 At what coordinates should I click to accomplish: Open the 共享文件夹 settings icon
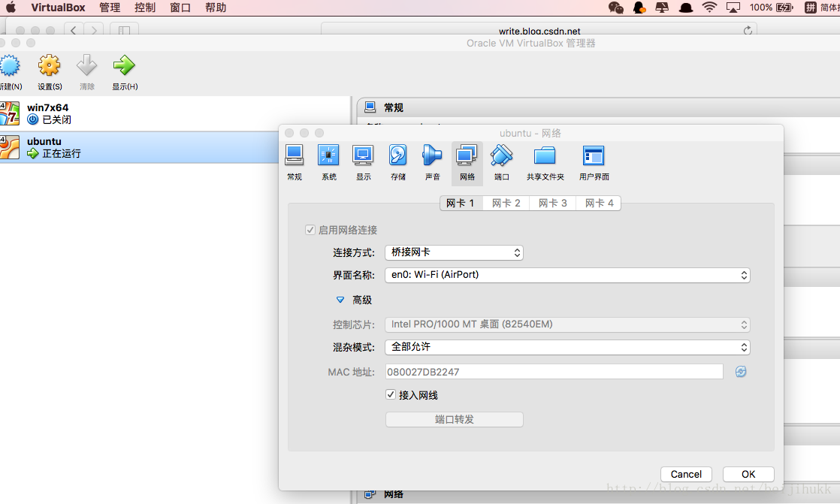(x=545, y=158)
